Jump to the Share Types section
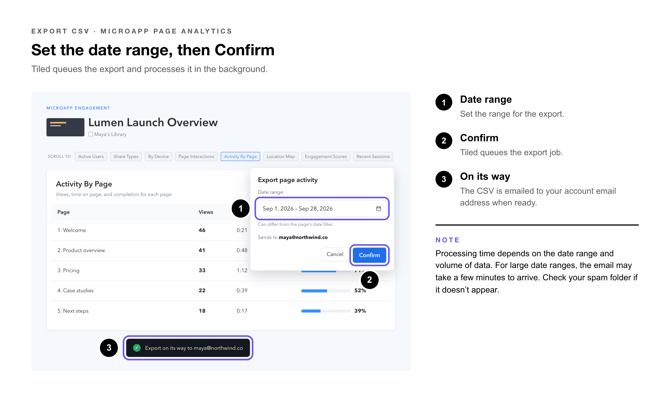The image size is (670, 402). (126, 156)
